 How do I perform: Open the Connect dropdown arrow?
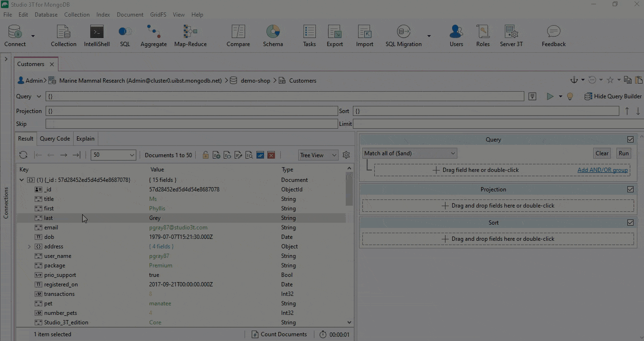click(33, 36)
